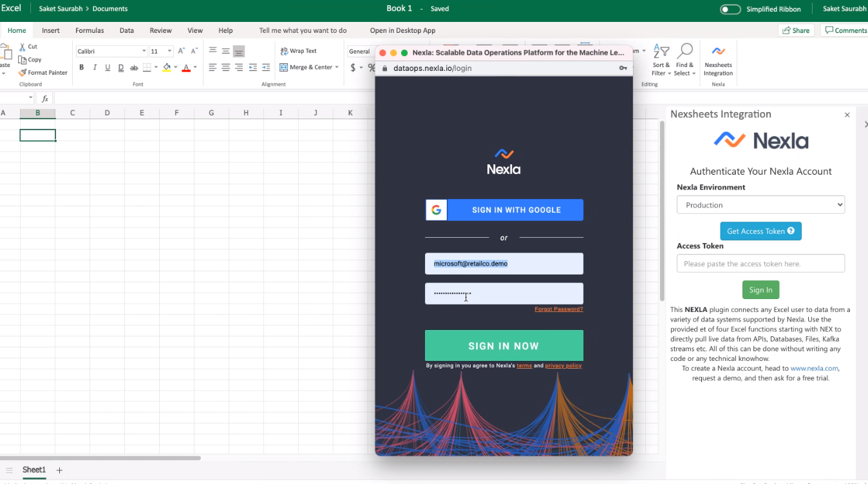Viewport: 868px width, 484px height.
Task: Expand the fill color dropdown arrow
Action: (x=175, y=68)
